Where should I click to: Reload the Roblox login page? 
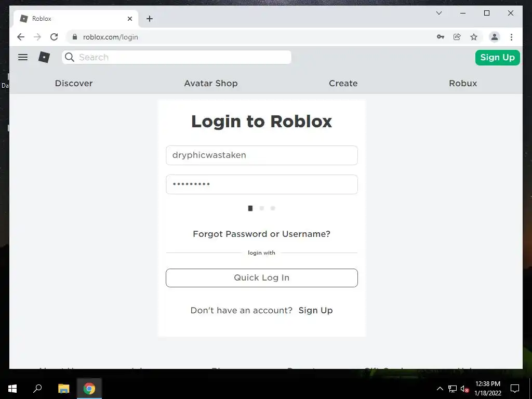54,37
